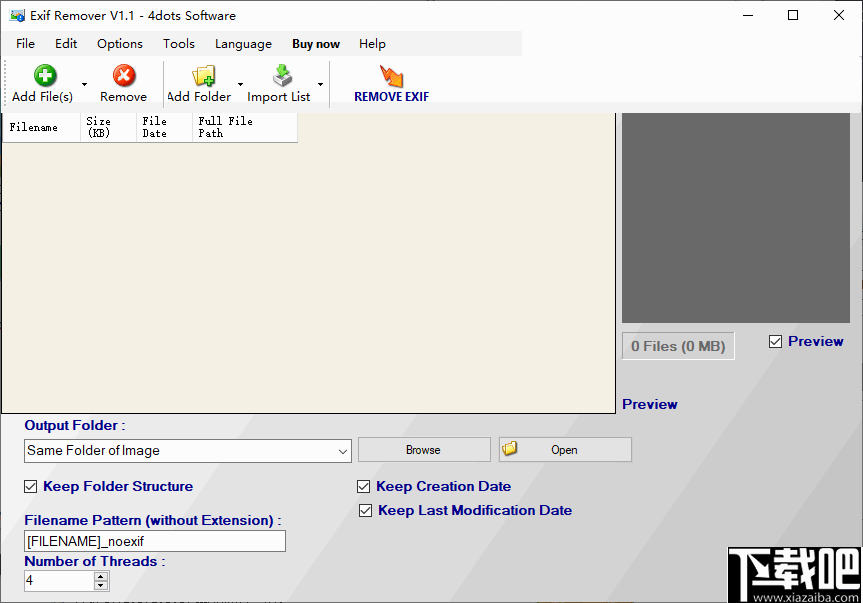Click the Exif Remover window title icon
The image size is (863, 603).
coord(15,15)
